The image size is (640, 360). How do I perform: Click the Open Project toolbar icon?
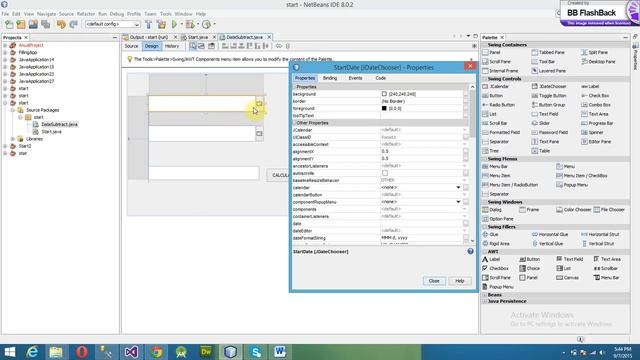coord(33,24)
